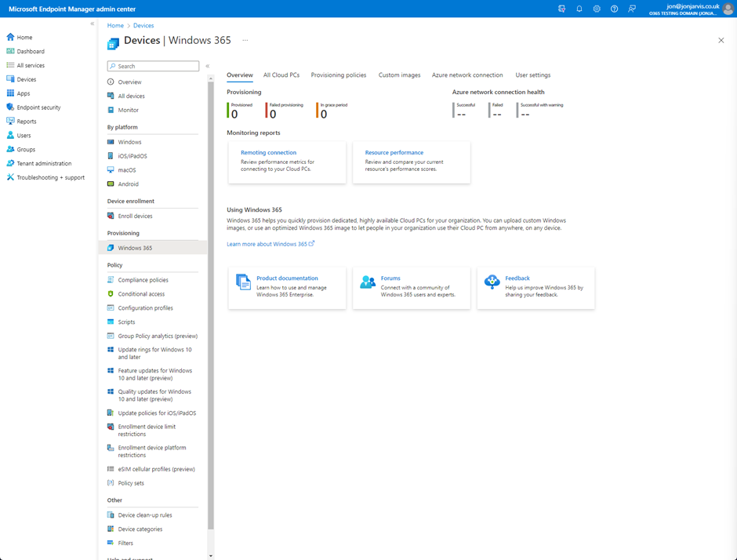
Task: Click the Home breadcrumb link
Action: [x=115, y=25]
